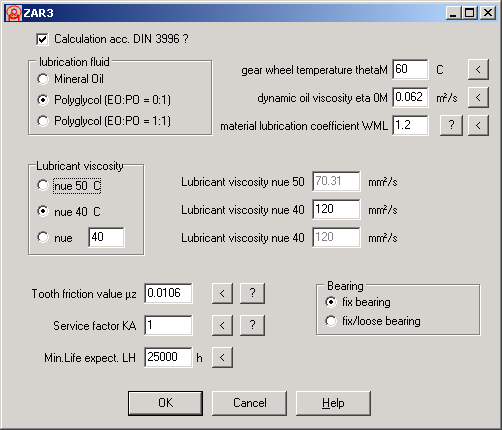Image resolution: width=502 pixels, height=430 pixels.
Task: Click the '<' button next to tooth friction value
Action: [222, 293]
